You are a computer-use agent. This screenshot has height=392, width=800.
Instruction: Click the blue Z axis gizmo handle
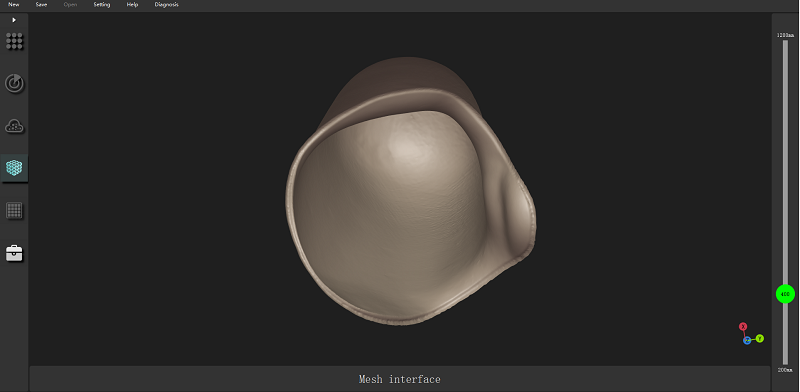(x=747, y=340)
